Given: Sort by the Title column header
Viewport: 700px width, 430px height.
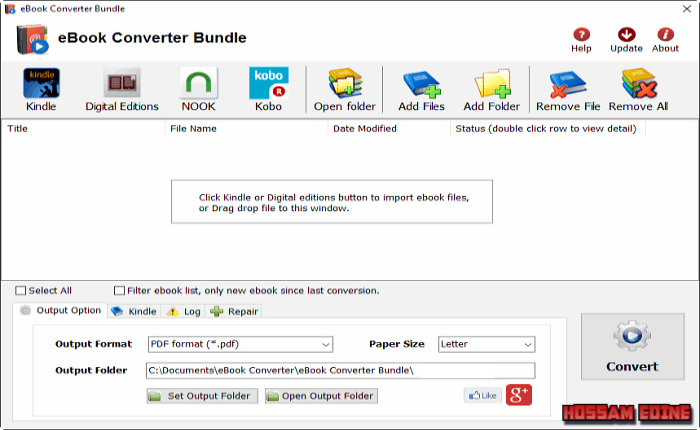Looking at the screenshot, I should click(83, 129).
